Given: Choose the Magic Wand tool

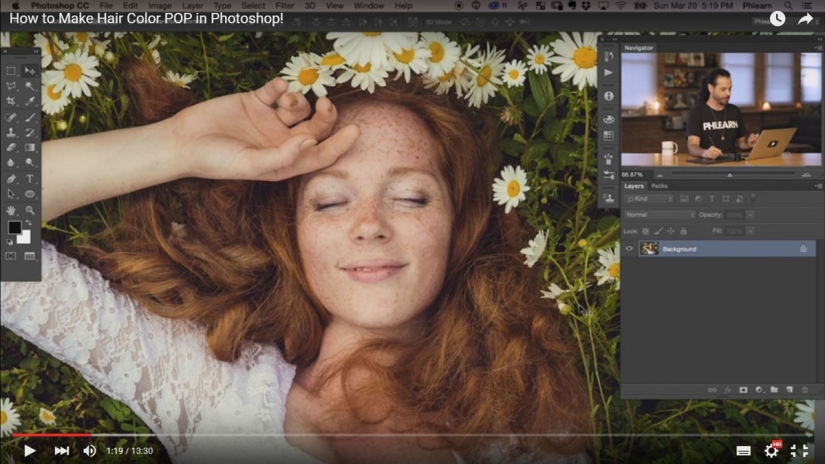Looking at the screenshot, I should coord(30,87).
